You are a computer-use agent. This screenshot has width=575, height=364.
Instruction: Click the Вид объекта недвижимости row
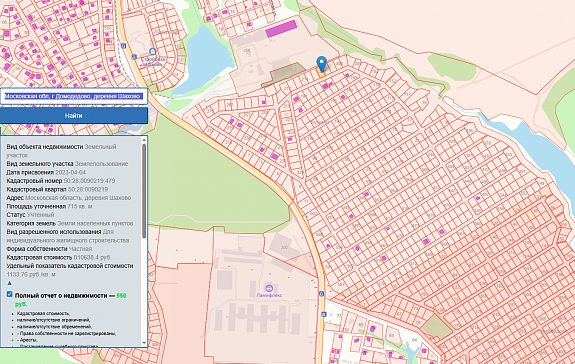coord(61,151)
